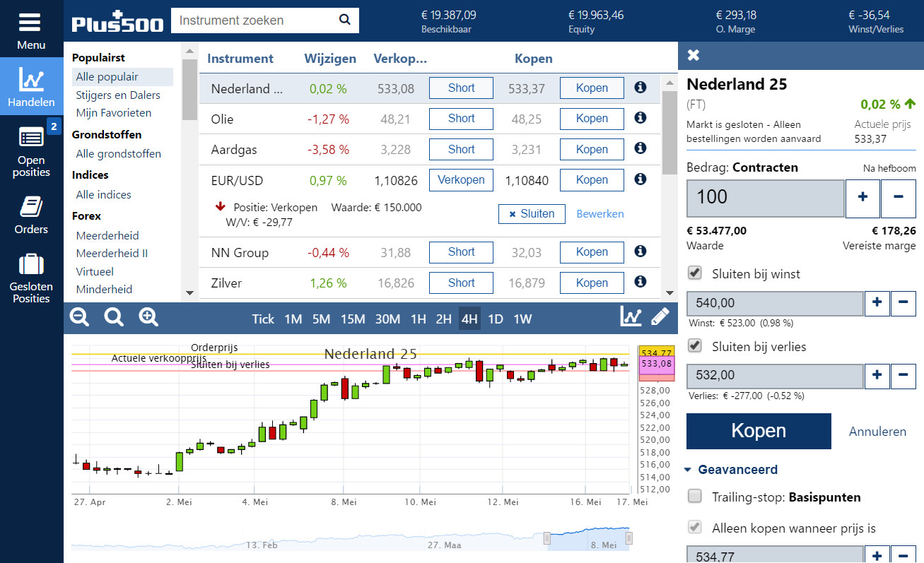Toggle Alleen kopen wanneer prijs is checkbox

[695, 527]
